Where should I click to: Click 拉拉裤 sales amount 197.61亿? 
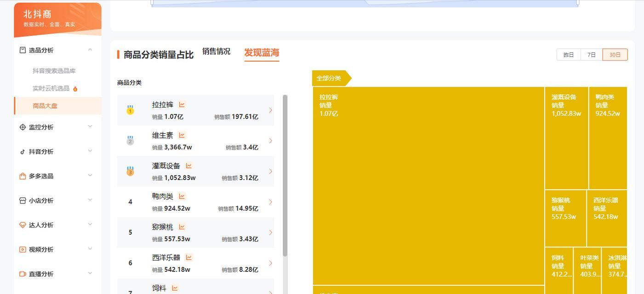click(245, 117)
